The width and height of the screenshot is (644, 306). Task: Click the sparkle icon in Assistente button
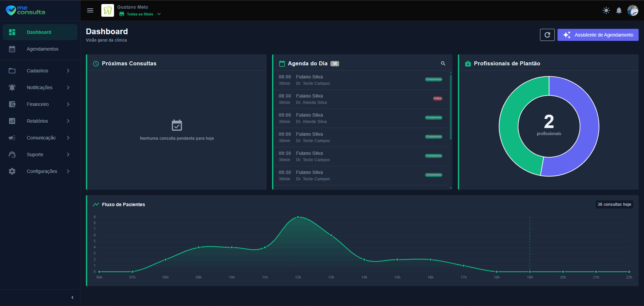(x=567, y=35)
